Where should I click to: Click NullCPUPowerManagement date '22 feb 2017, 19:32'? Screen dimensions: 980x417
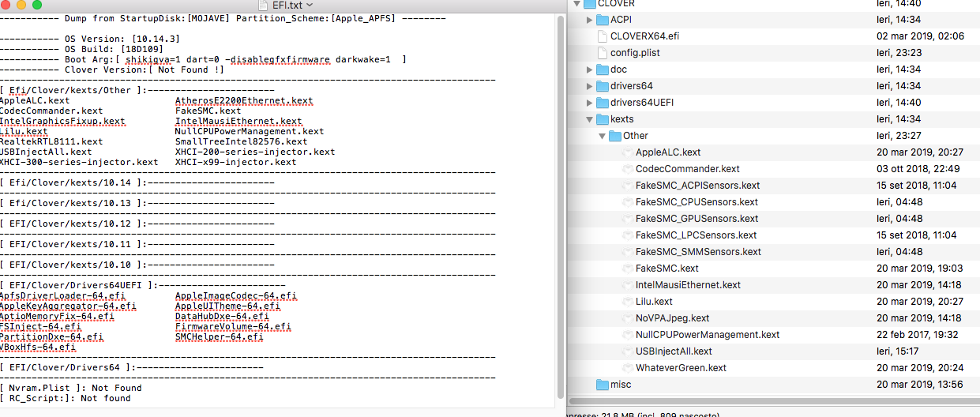coord(918,335)
